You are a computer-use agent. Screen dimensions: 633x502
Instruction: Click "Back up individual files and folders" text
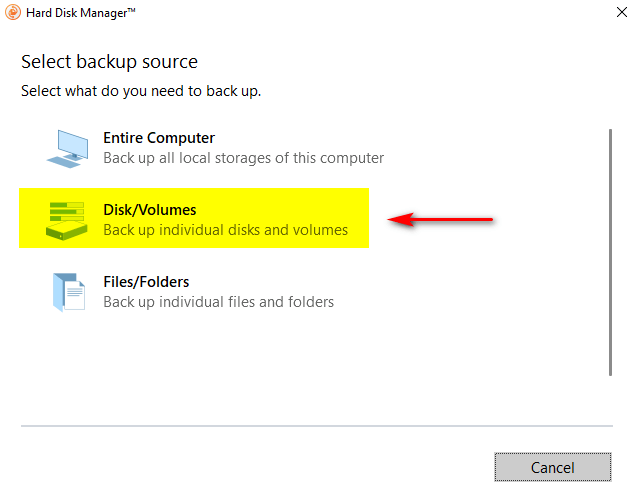(x=218, y=302)
